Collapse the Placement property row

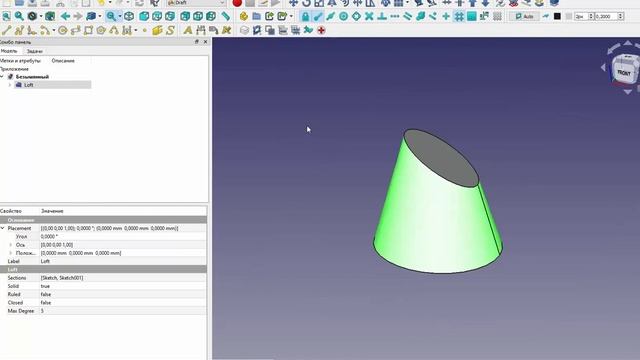(x=3, y=228)
